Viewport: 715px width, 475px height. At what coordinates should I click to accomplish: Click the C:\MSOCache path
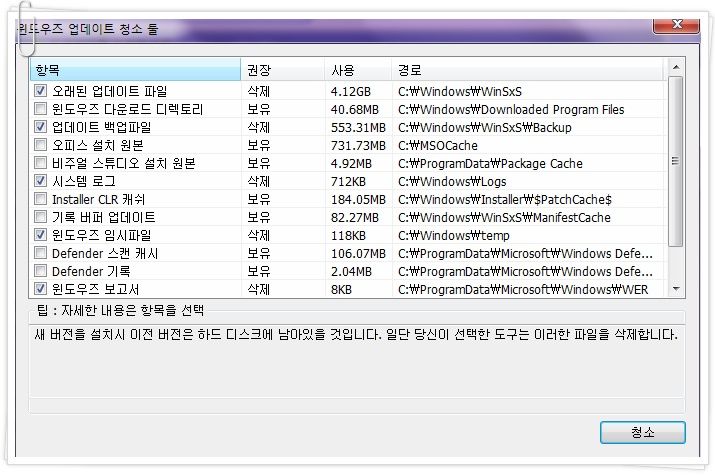point(438,145)
